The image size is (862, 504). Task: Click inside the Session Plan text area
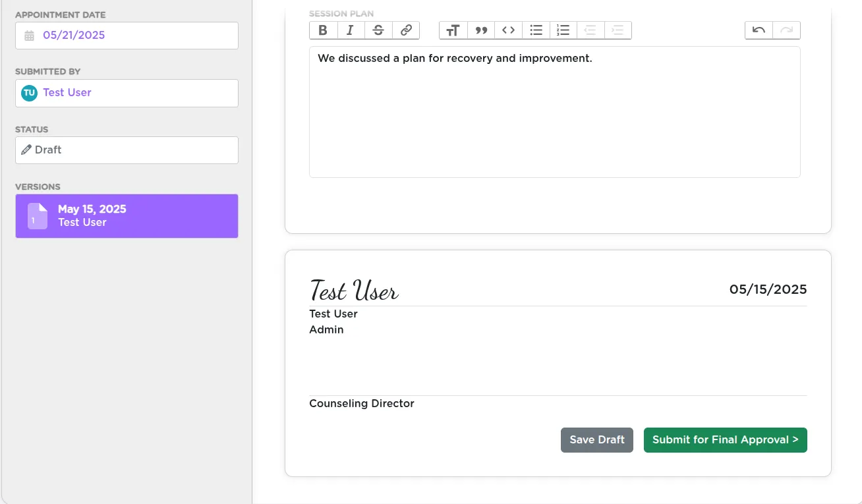(554, 112)
